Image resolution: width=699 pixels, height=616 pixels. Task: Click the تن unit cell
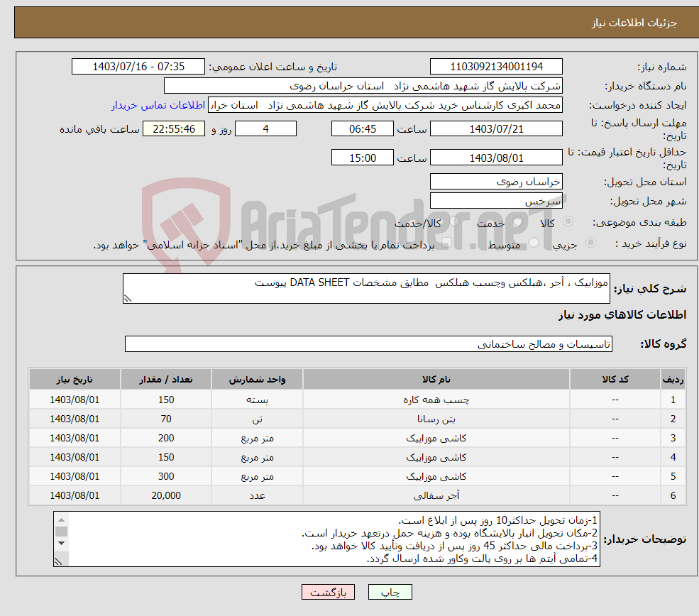257,419
